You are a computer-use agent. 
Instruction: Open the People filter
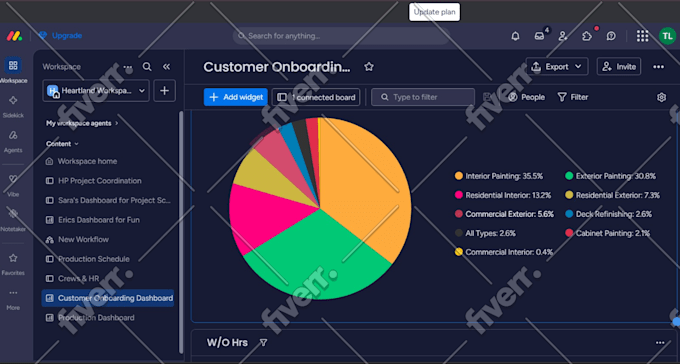click(x=526, y=97)
